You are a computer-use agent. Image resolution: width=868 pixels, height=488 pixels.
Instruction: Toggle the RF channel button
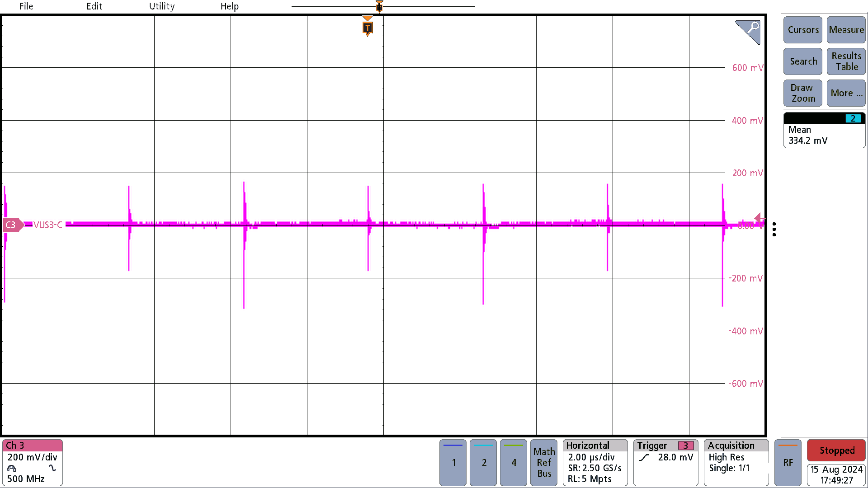(788, 463)
